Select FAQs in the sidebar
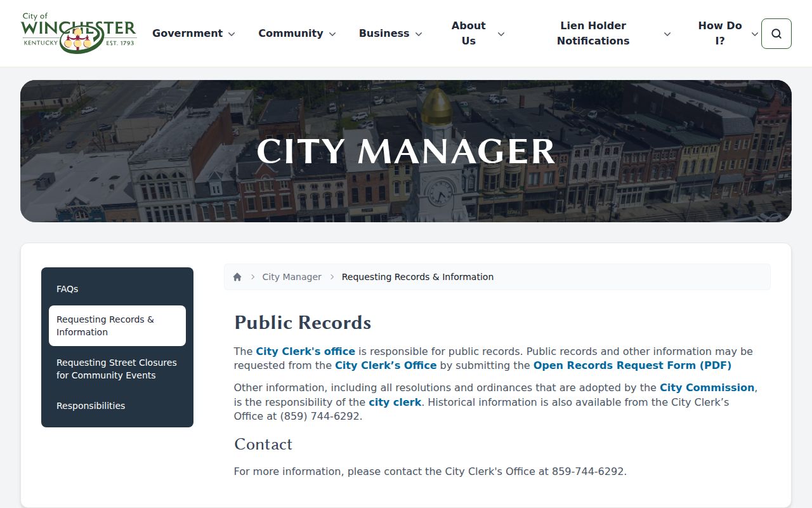This screenshot has width=812, height=508. [117, 289]
